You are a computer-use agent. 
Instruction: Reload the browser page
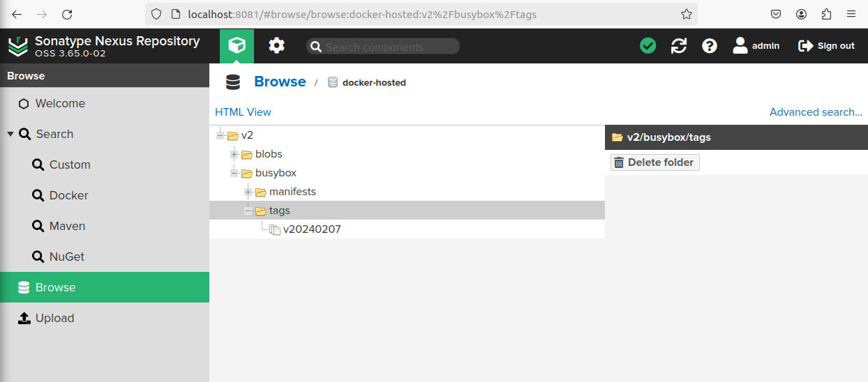click(67, 14)
